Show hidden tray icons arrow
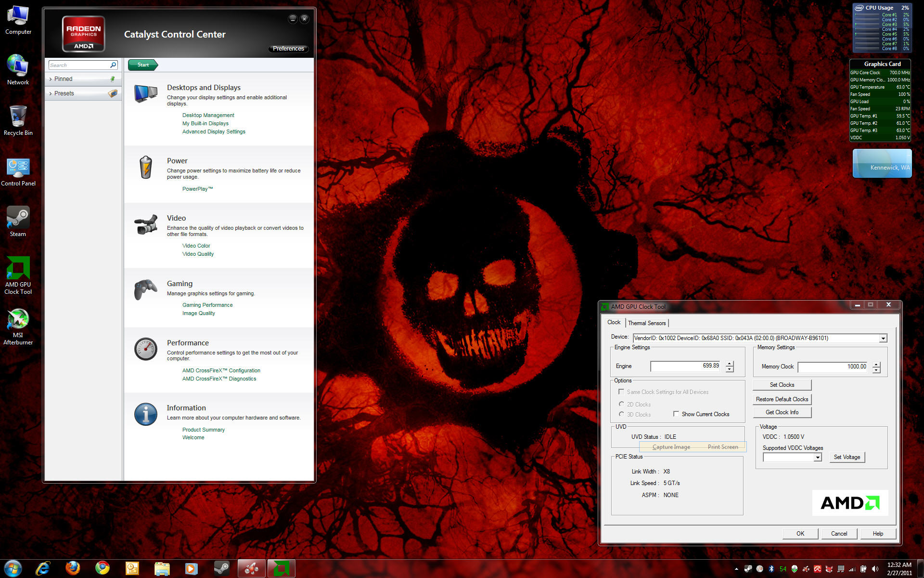This screenshot has height=578, width=924. click(x=736, y=569)
